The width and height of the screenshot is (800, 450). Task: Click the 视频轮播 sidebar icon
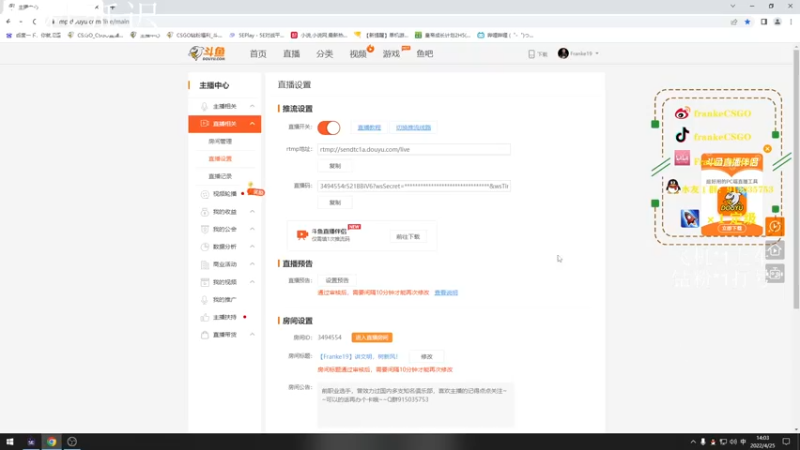coord(205,194)
